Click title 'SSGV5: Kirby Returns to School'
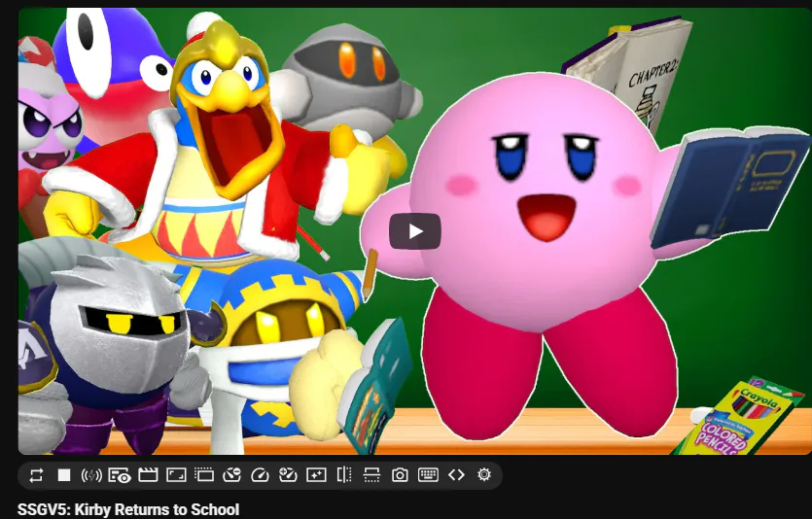The image size is (812, 519). point(128,510)
